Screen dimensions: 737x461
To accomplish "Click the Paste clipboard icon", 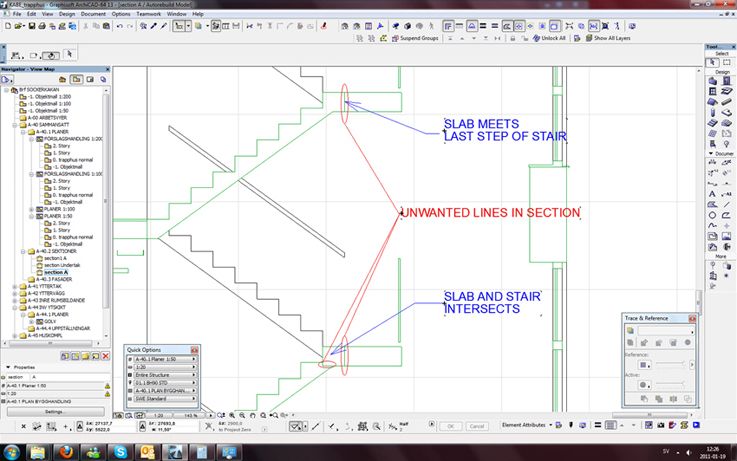I will [106, 26].
